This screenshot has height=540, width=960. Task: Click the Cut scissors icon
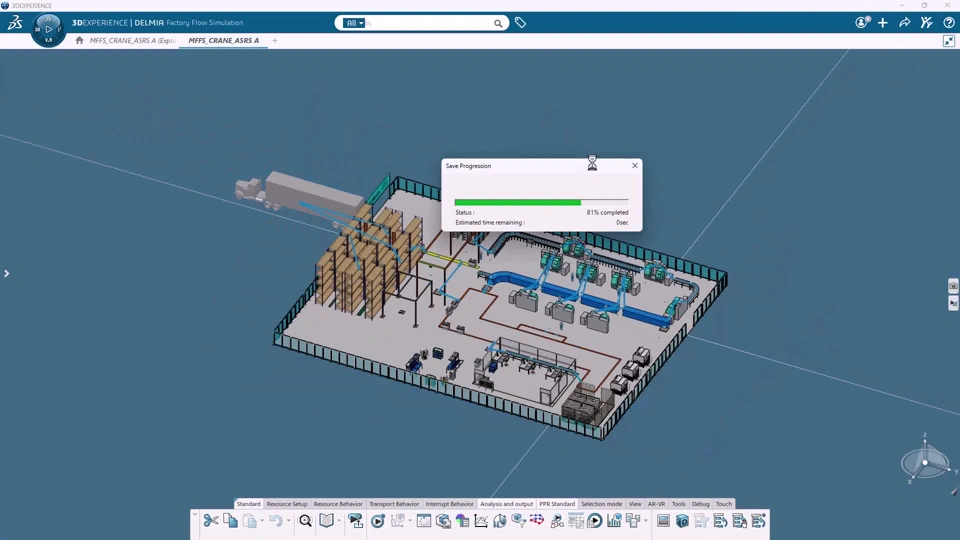[211, 521]
